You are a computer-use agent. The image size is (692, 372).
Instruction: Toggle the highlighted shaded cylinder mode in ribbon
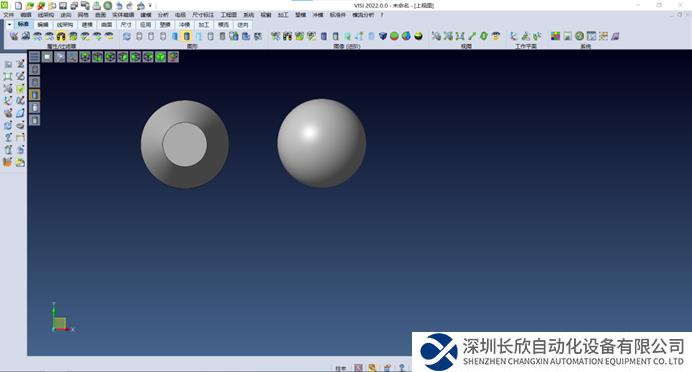coord(187,36)
